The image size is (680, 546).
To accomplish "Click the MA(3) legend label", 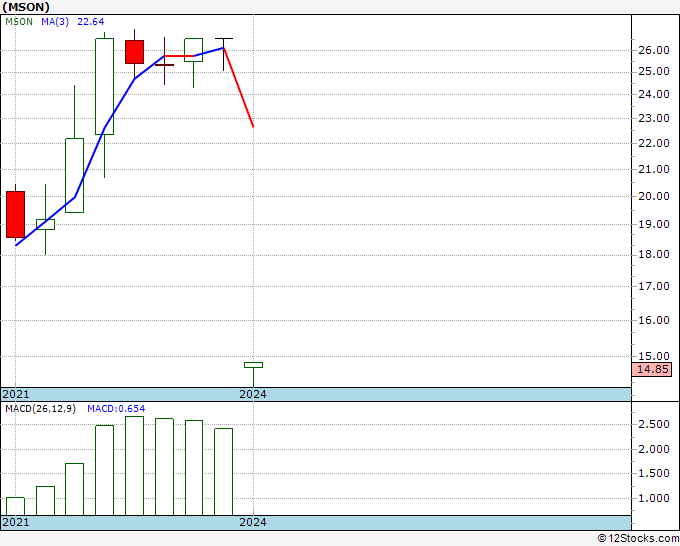I will [x=55, y=22].
